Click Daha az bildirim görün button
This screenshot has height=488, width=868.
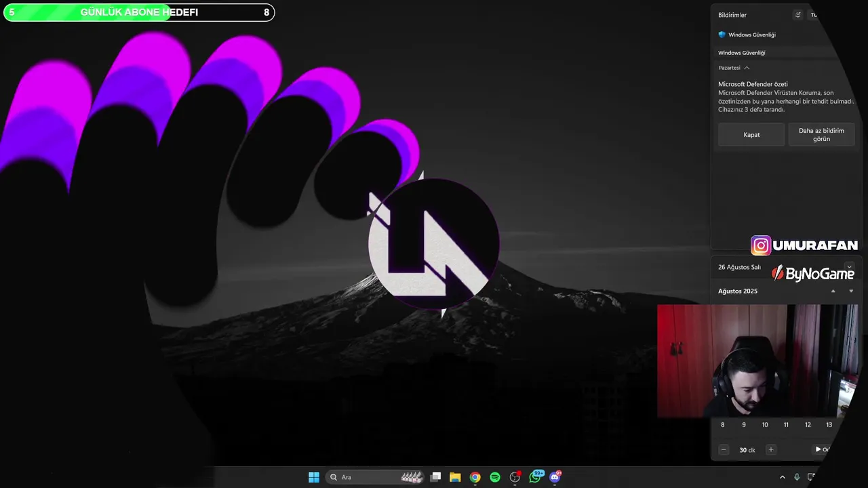point(821,134)
